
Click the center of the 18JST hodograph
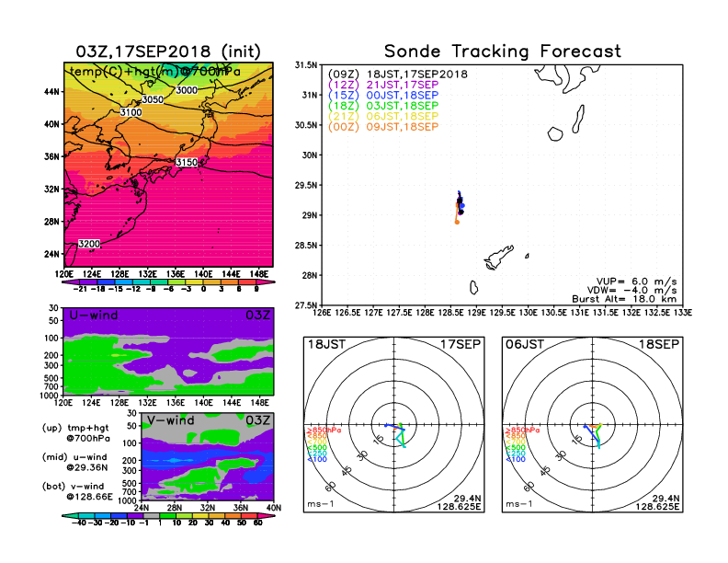pyautogui.click(x=393, y=425)
